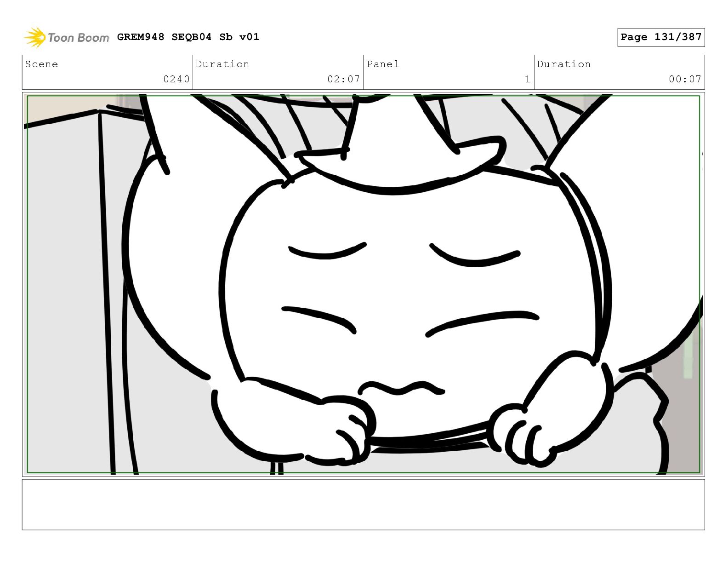Image resolution: width=728 pixels, height=563 pixels.
Task: Click the Toon Boom logo
Action: click(67, 37)
